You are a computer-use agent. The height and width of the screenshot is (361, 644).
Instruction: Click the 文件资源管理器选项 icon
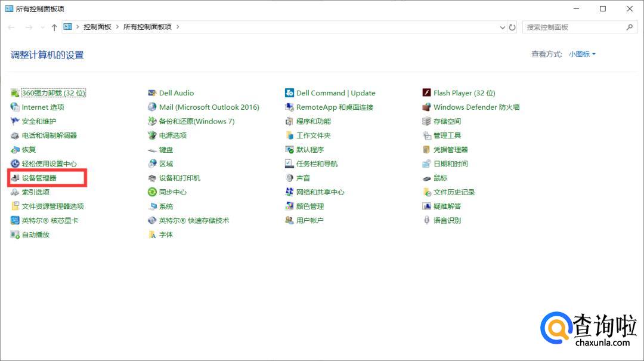tap(15, 206)
